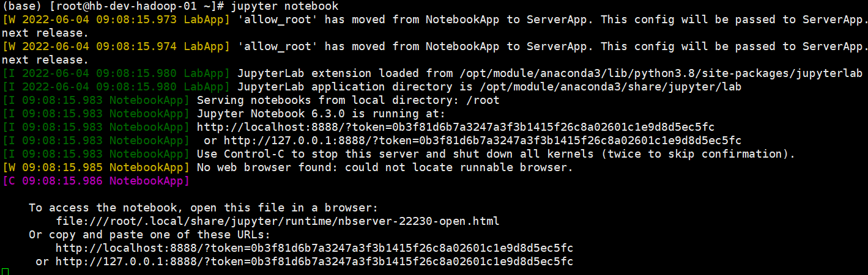Click the warning tag timestamped 09:08:15.974
Viewport: 868px width, 275px height.
[116, 46]
